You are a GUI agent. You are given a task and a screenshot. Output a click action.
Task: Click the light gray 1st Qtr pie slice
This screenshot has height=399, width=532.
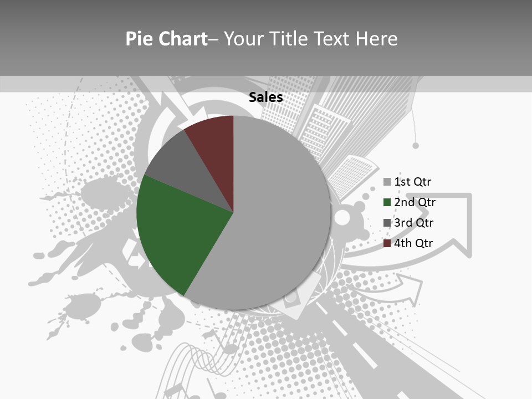(277, 222)
